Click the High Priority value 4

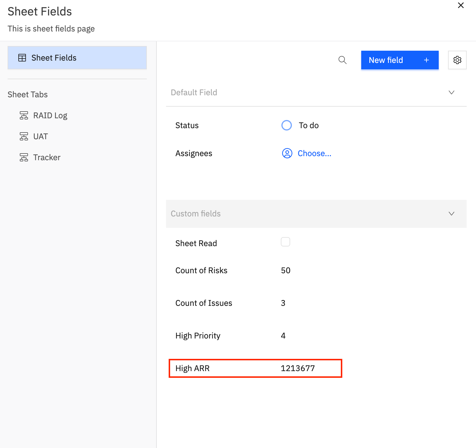tap(283, 336)
